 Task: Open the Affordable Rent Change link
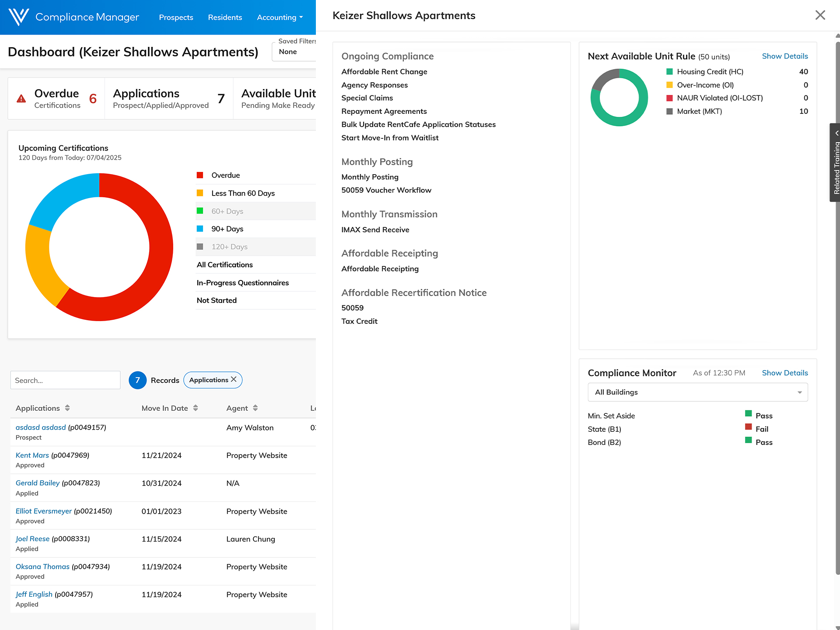pyautogui.click(x=384, y=72)
